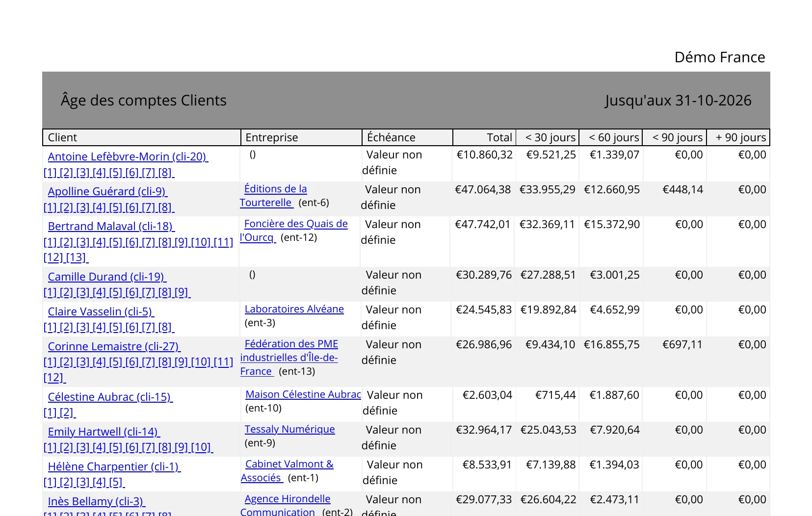Click the '< 30 jours' column header
This screenshot has width=812, height=516.
click(x=548, y=137)
